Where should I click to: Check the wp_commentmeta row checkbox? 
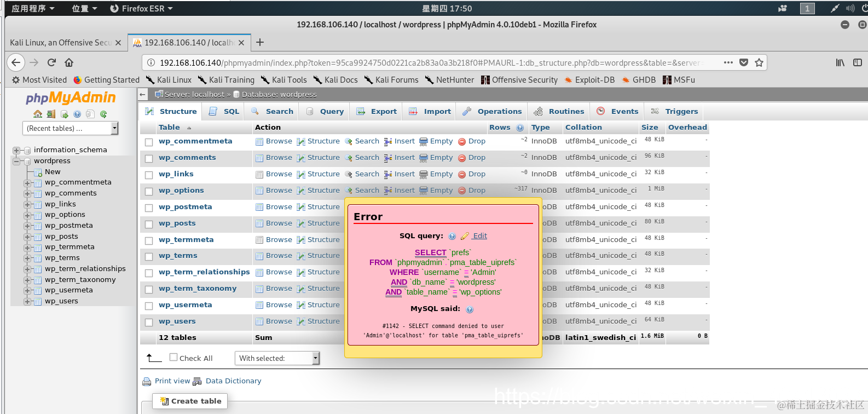point(149,142)
